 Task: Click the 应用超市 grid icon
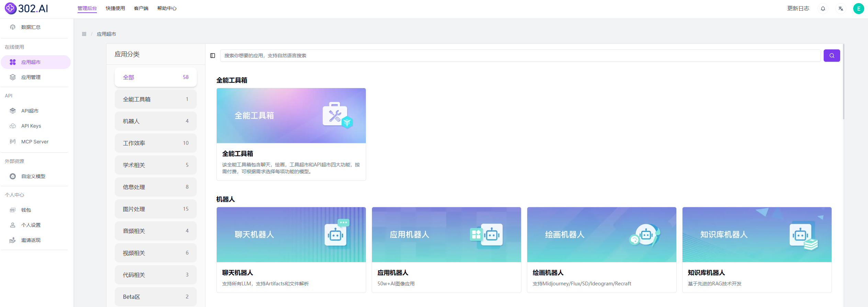[13, 62]
